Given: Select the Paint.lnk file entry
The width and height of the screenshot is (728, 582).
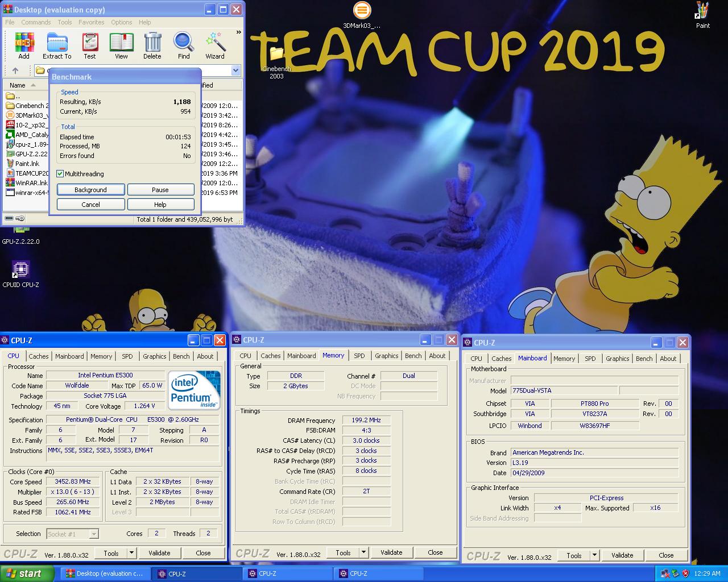Looking at the screenshot, I should point(23,164).
